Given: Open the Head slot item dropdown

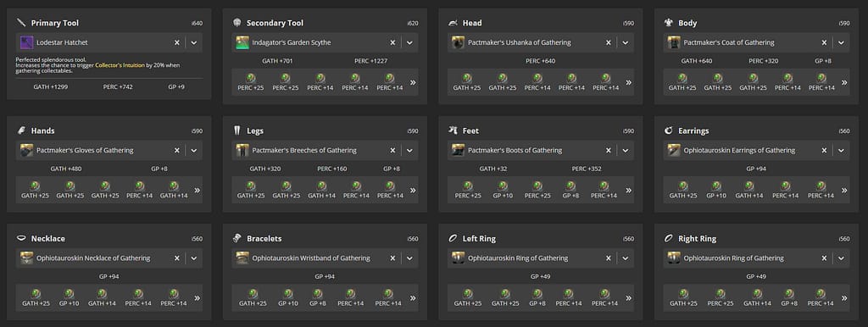Looking at the screenshot, I should [x=625, y=42].
